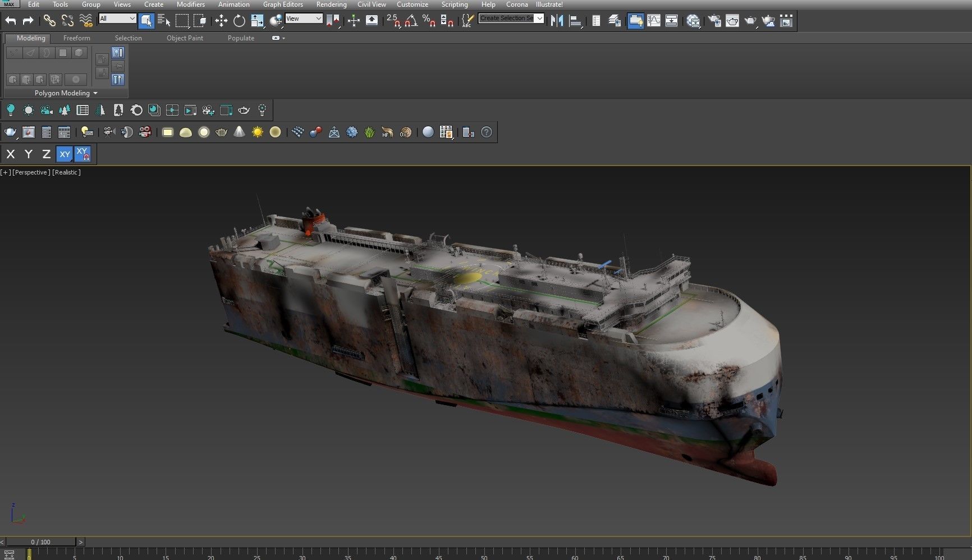Open reference coordinate system View dropdown
The image size is (972, 560).
[x=304, y=19]
